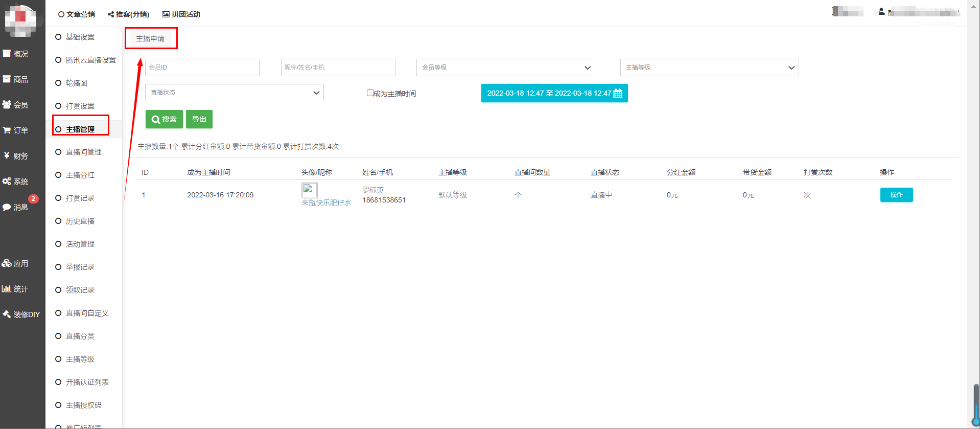This screenshot has width=980, height=429.
Task: Click the 会员ID input field
Action: click(x=202, y=67)
